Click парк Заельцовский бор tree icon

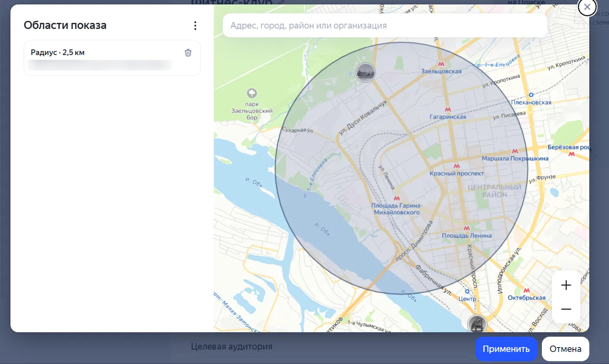point(251,93)
